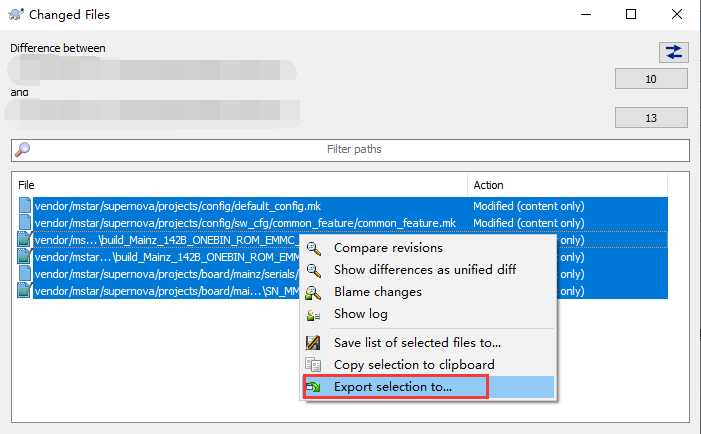Choose Export selection to... menu entry
Image resolution: width=701 pixels, height=434 pixels.
tap(392, 387)
